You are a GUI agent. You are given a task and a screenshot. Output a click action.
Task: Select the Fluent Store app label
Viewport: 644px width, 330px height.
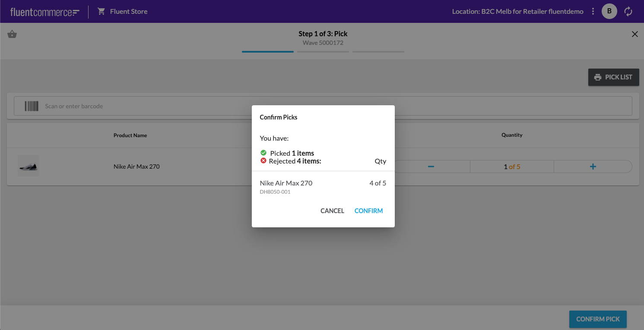coord(129,12)
